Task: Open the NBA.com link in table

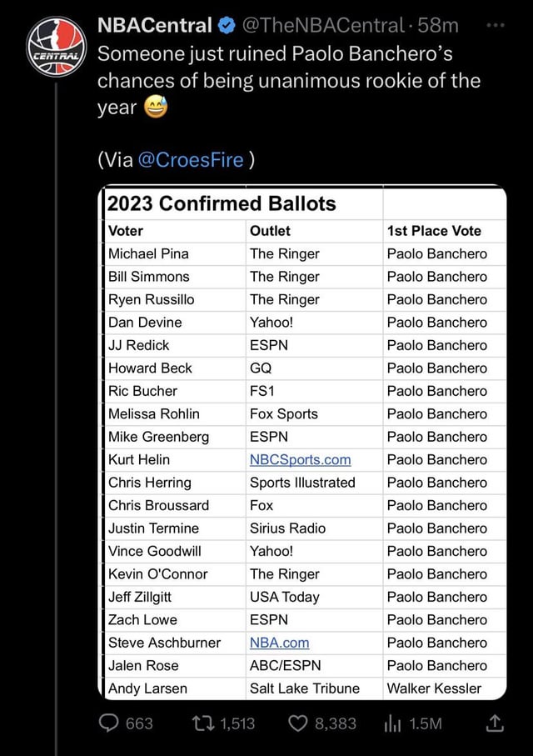Action: tap(279, 643)
